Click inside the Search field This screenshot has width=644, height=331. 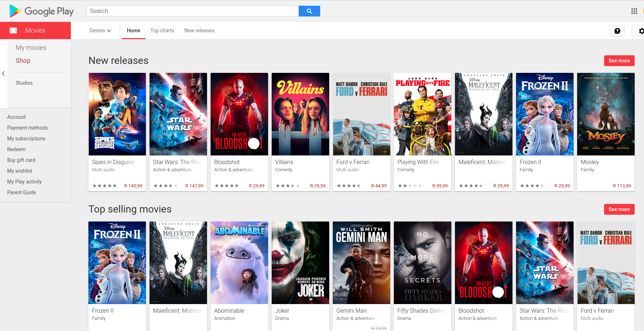click(x=193, y=11)
